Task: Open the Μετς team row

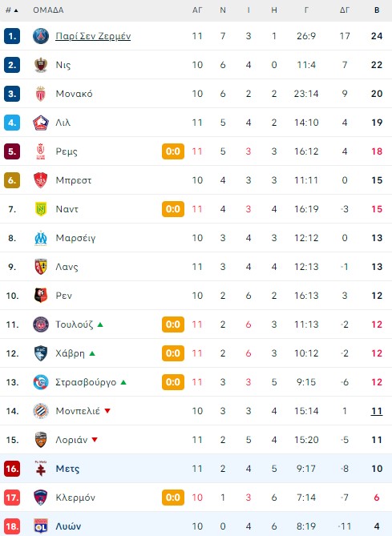Action: coord(196,469)
